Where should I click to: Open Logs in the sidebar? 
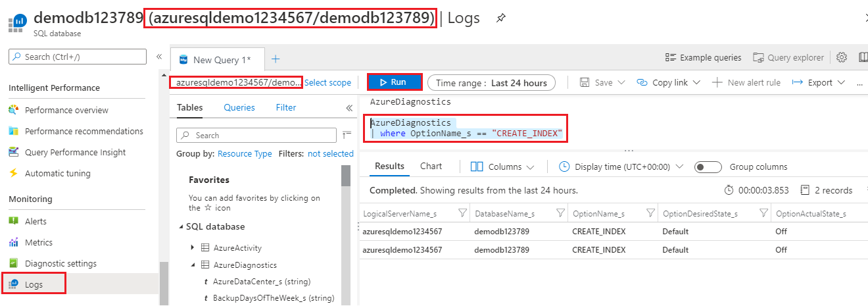[x=33, y=284]
